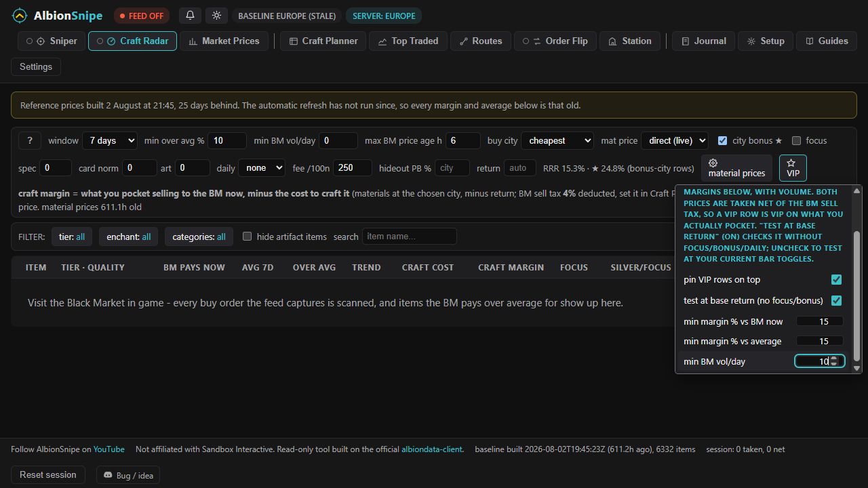Sort by TIER · QUALITY column
This screenshot has width=868, height=488.
[93, 267]
